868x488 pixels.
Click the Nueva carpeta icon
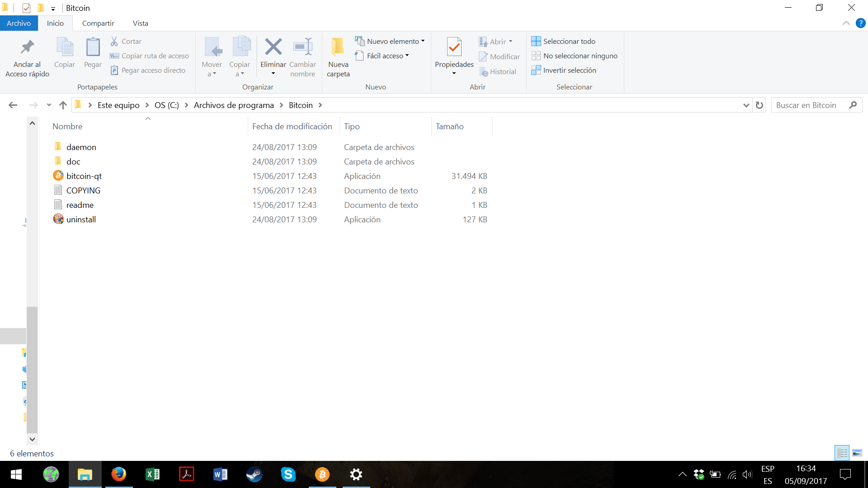pyautogui.click(x=338, y=47)
